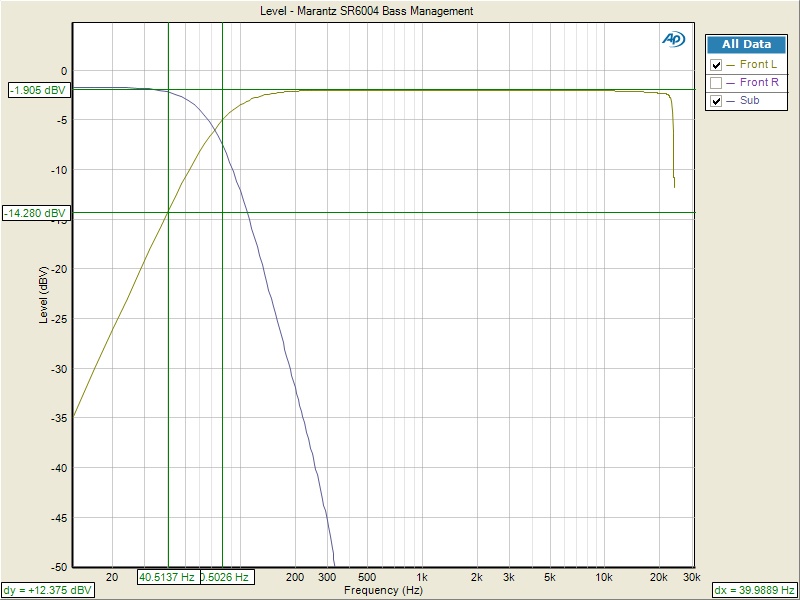
Task: Select the Front L legend label
Action: (758, 65)
